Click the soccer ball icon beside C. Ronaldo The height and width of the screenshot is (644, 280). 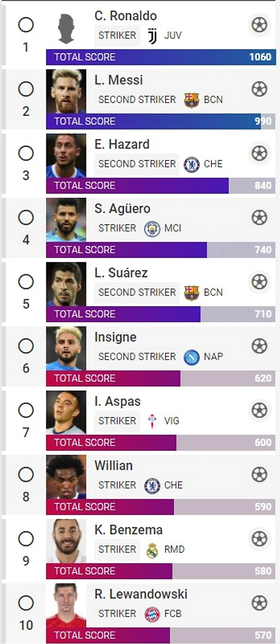pyautogui.click(x=259, y=25)
